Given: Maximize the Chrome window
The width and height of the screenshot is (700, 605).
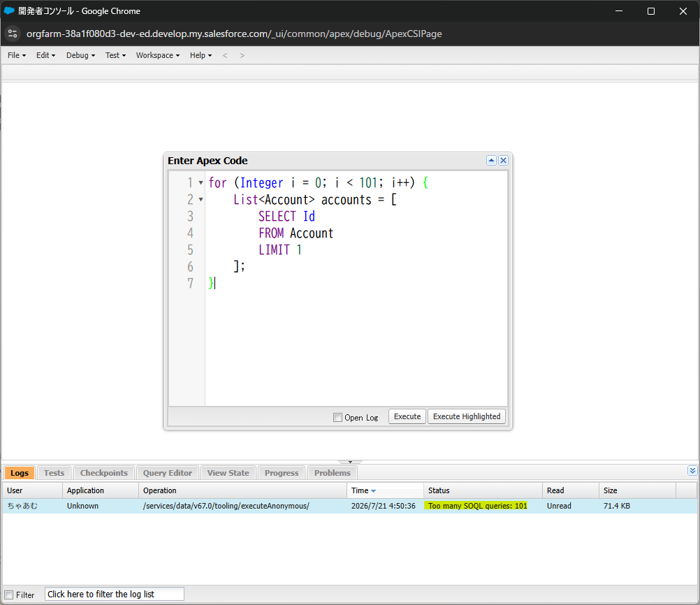Looking at the screenshot, I should pos(651,11).
